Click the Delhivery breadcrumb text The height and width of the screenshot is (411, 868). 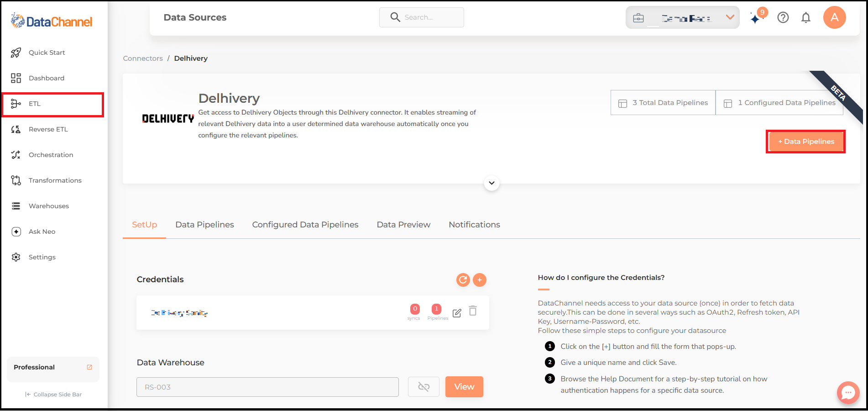coord(191,58)
